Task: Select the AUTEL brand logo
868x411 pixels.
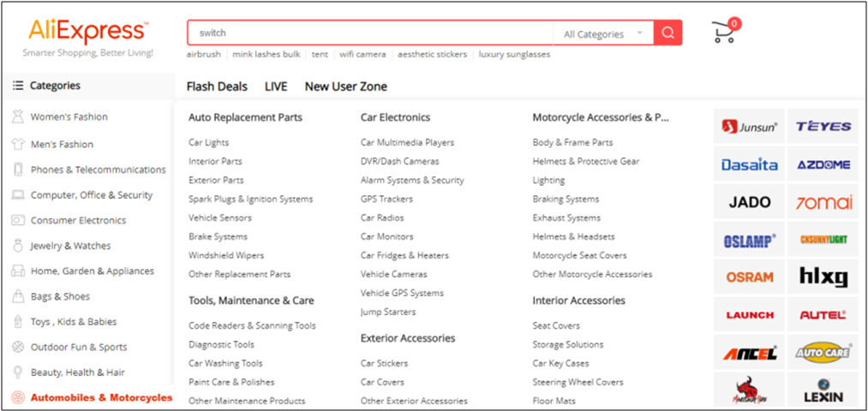Action: click(x=823, y=314)
